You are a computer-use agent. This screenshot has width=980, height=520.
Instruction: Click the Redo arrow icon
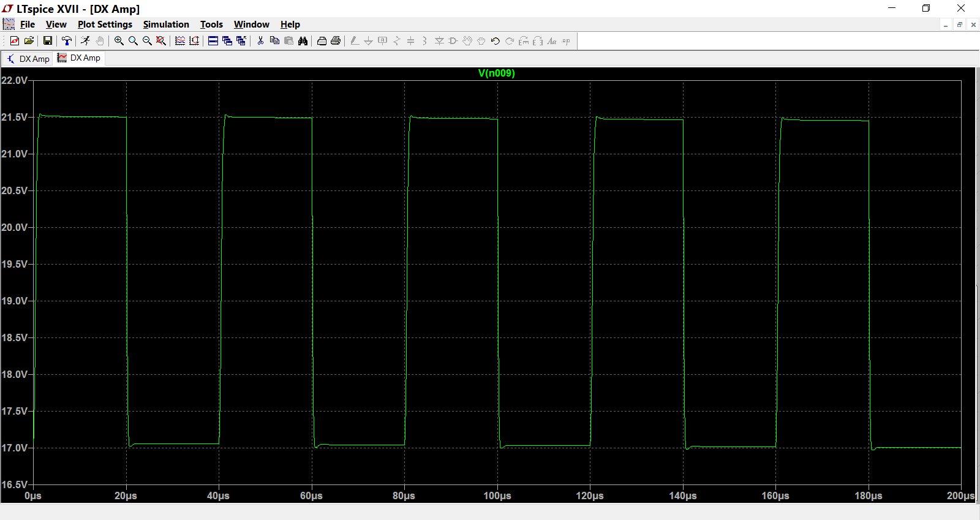click(510, 41)
